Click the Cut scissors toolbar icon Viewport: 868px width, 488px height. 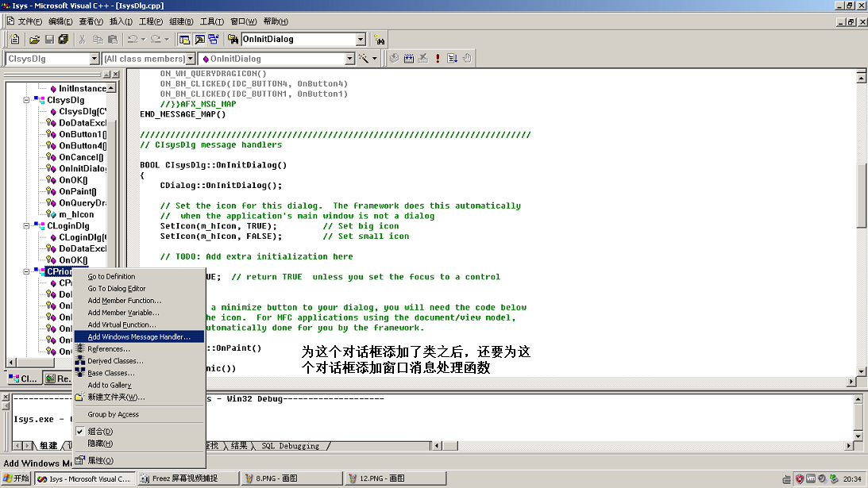point(83,40)
